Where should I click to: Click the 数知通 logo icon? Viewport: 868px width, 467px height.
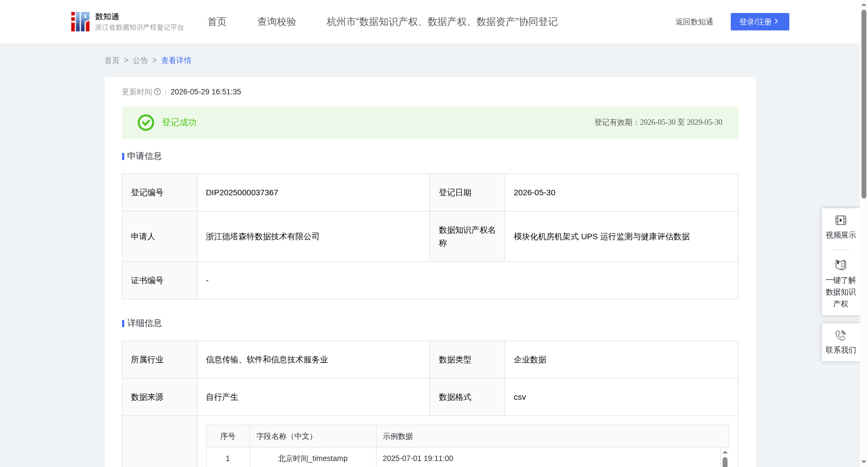80,22
